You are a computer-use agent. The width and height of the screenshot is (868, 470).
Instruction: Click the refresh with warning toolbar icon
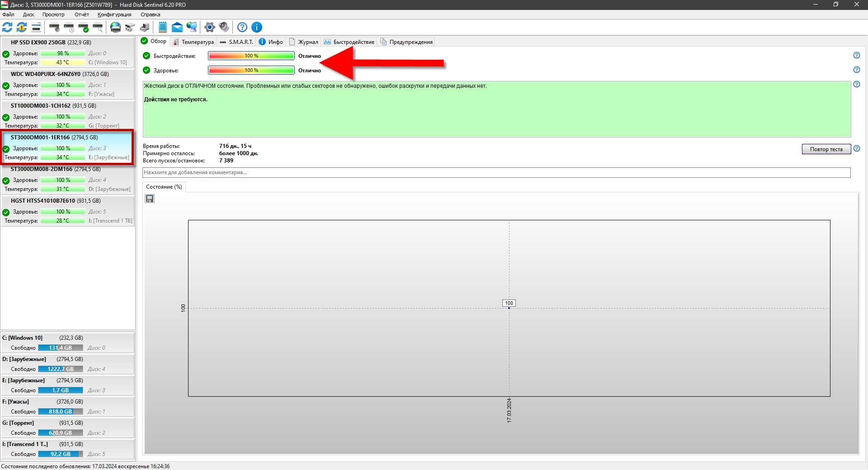pyautogui.click(x=22, y=27)
